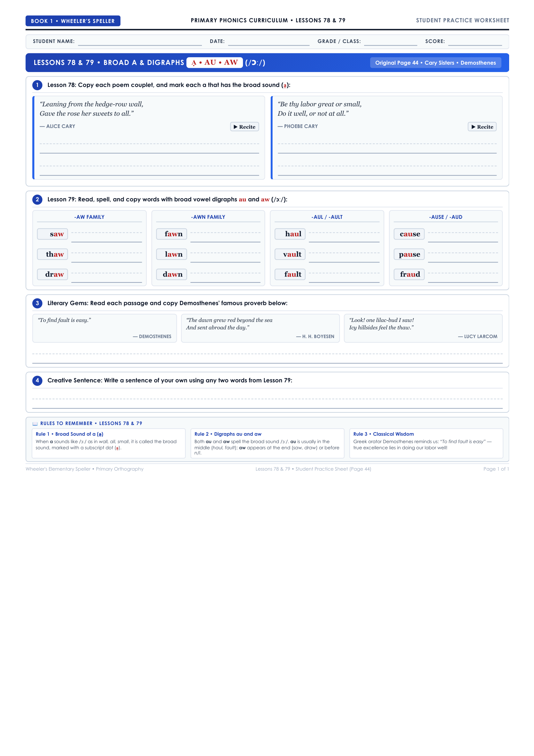The height and width of the screenshot is (756, 534).
Task: Click the book icon beside Rules to Remember
Action: click(x=35, y=424)
